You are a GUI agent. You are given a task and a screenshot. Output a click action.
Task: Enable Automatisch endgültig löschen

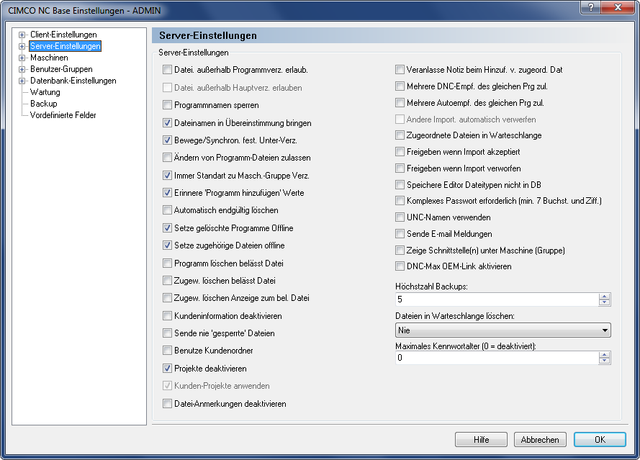167,210
